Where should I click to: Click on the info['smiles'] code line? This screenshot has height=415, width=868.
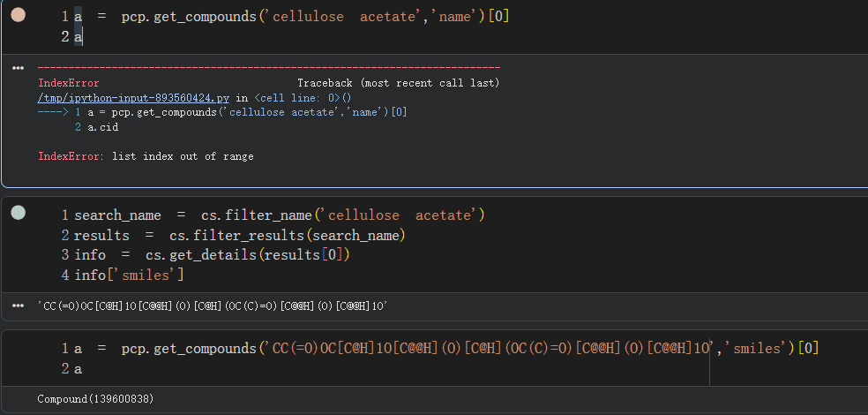click(x=129, y=275)
